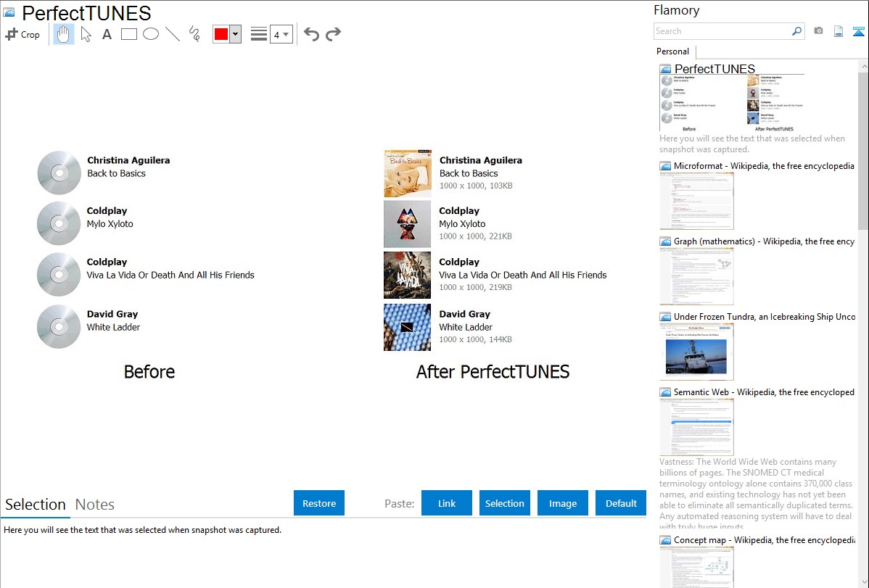Select the arrow pointer tool
Viewport: 869px width, 588px height.
86,34
